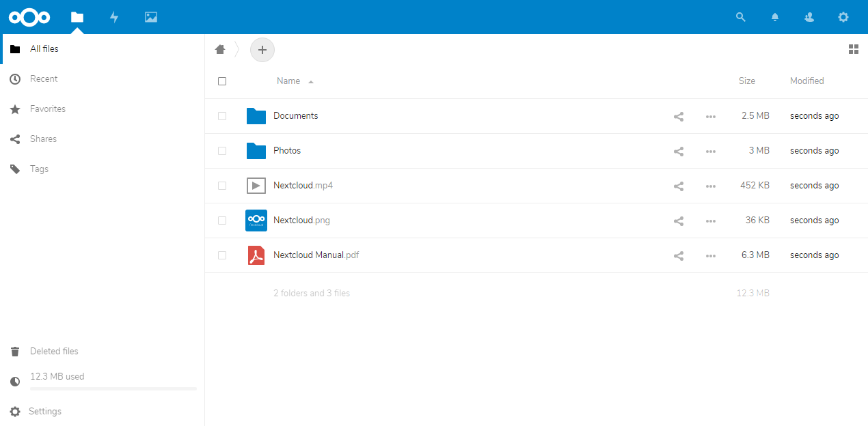Expand sidebar Settings at bottom
This screenshot has width=868, height=426.
pos(103,412)
